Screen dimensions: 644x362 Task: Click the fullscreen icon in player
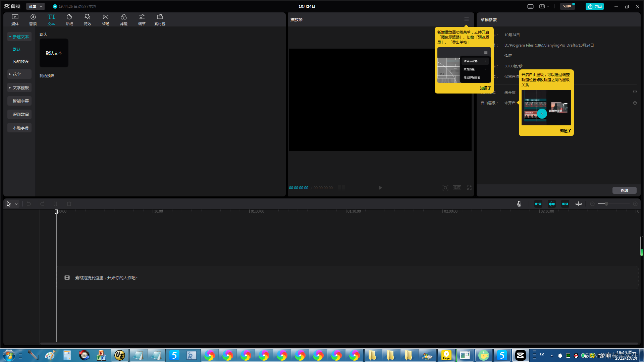[469, 188]
